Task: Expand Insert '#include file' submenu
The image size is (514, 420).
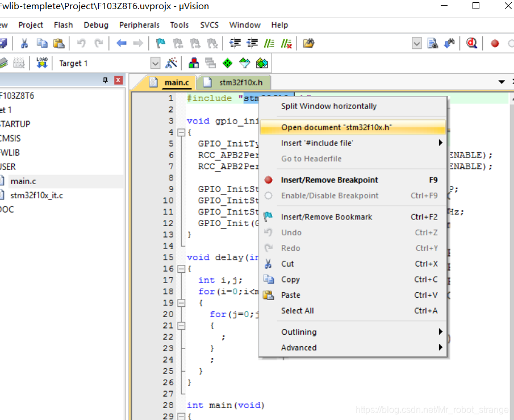Action: pos(352,143)
